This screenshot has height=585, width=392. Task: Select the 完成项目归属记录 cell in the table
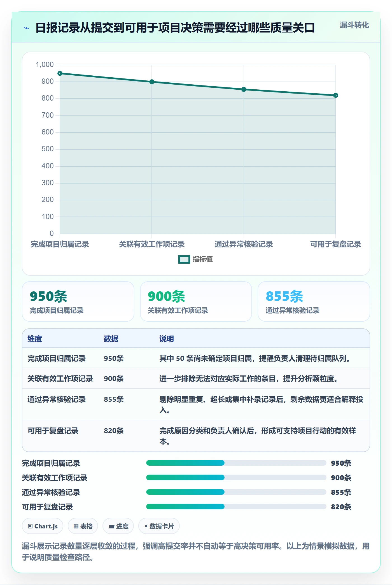tap(57, 358)
